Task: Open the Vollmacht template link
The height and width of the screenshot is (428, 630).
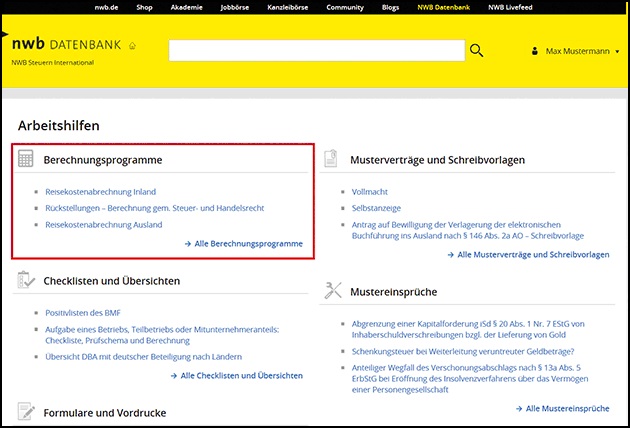Action: click(x=371, y=191)
